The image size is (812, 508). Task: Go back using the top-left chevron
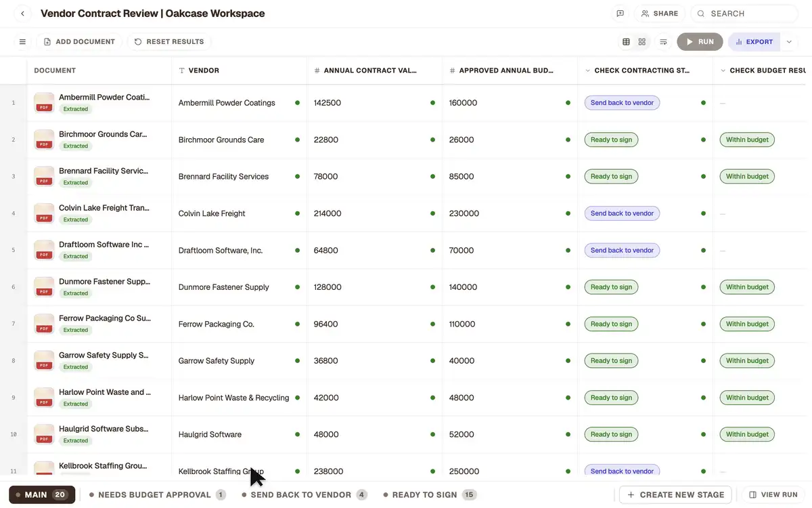point(22,14)
